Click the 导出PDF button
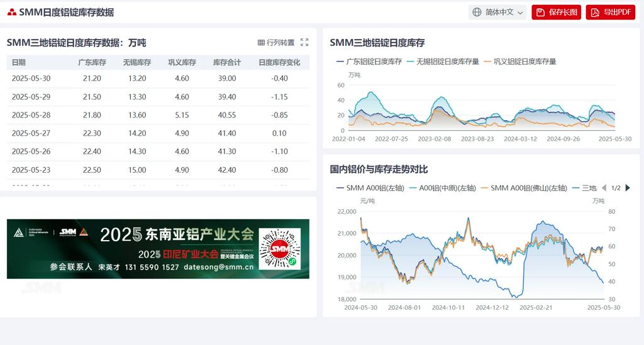 pos(610,13)
